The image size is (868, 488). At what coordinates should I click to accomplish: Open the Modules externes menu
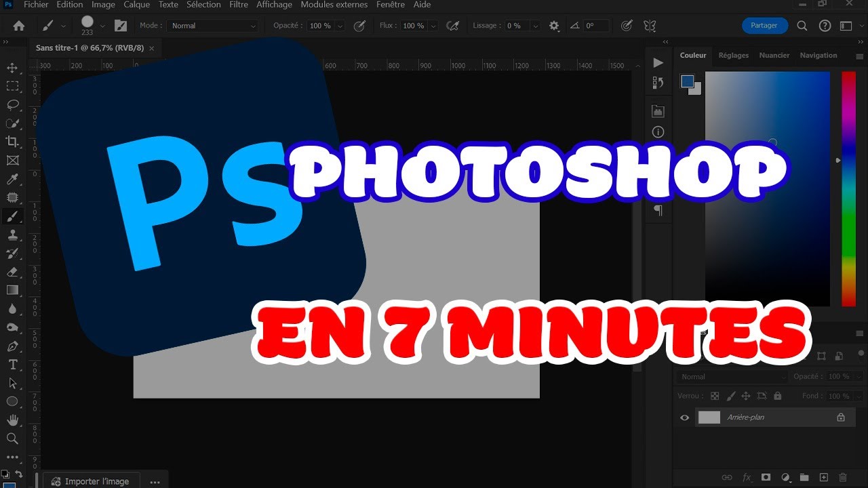point(334,5)
